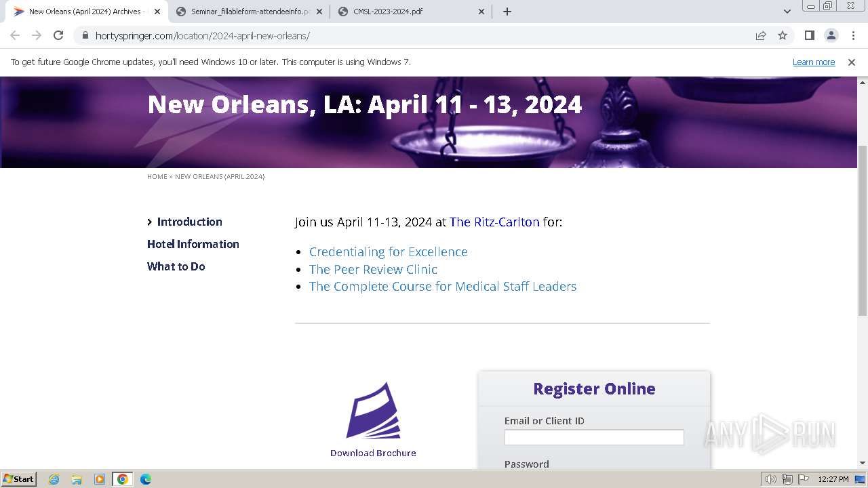Click the Chrome taskbar icon
Viewport: 868px width, 488px height.
123,479
